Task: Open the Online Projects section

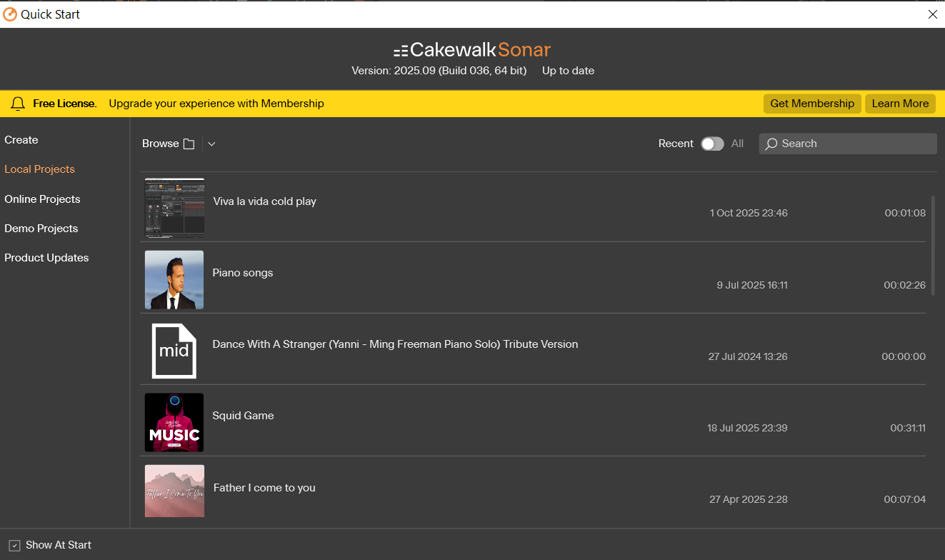Action: 42,199
